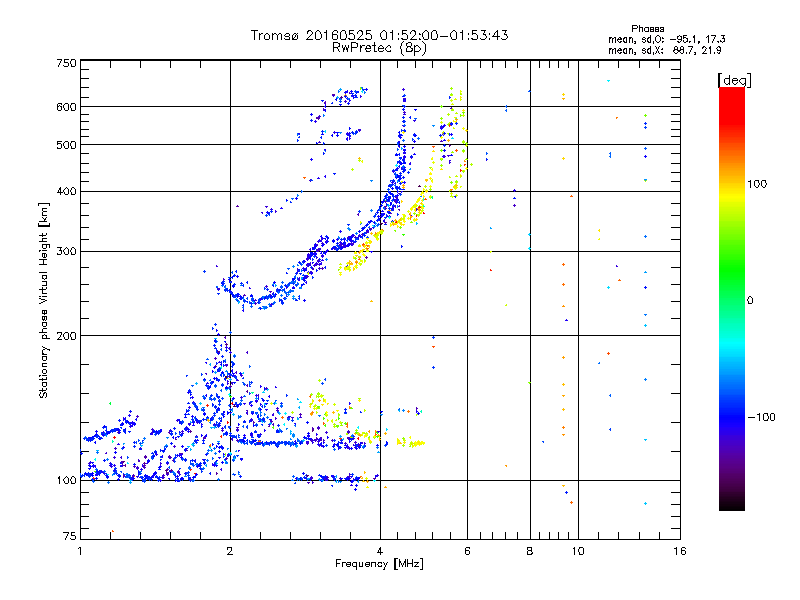
Task: Click the y-axis label '750'
Action: pyautogui.click(x=67, y=63)
